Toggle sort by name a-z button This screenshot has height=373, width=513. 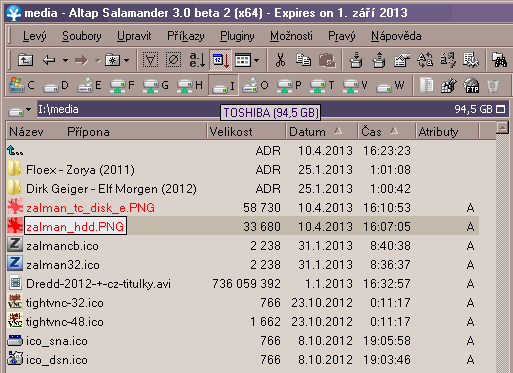point(197,60)
